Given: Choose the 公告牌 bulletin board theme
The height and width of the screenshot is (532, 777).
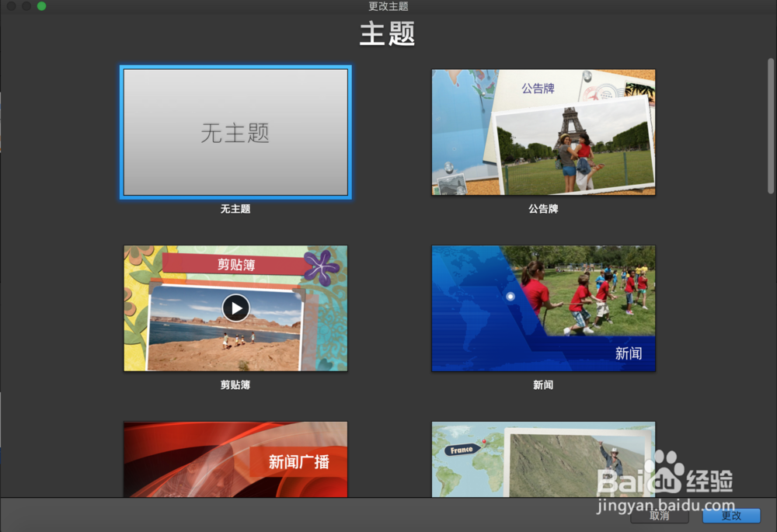Looking at the screenshot, I should click(x=543, y=132).
